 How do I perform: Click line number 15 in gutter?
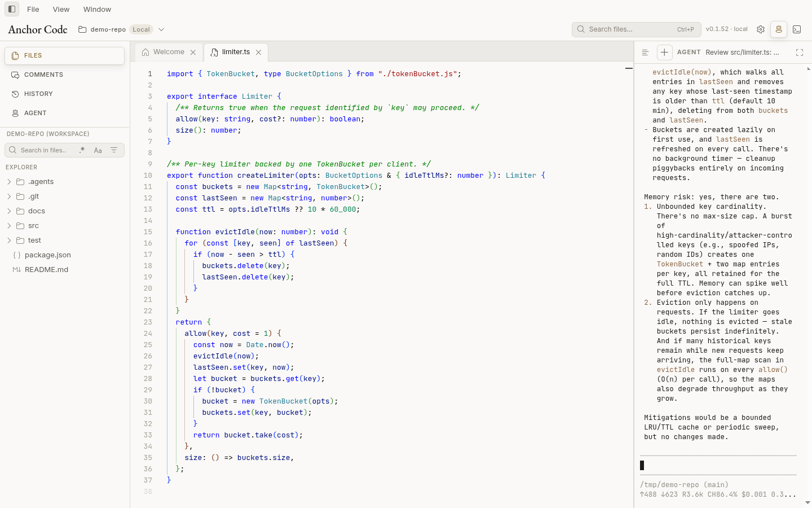pos(148,232)
